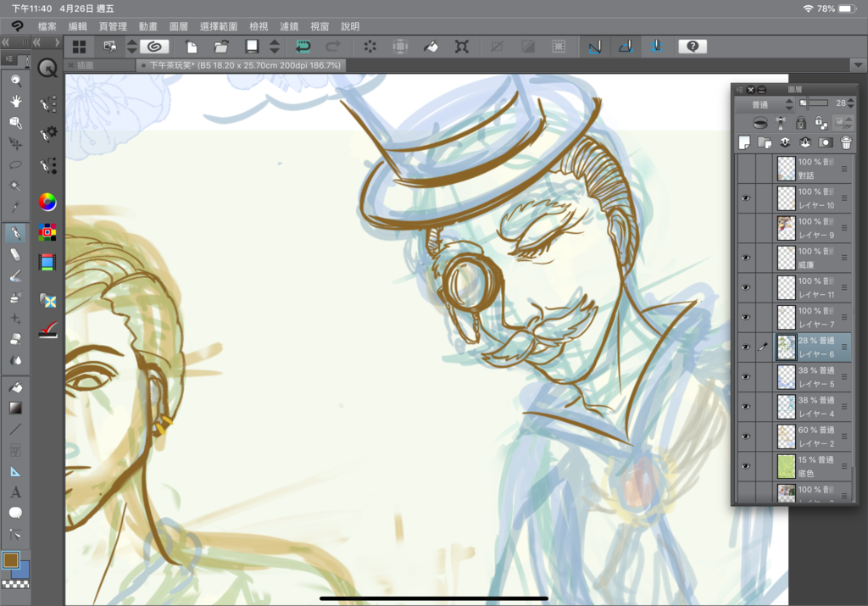868x606 pixels.
Task: Select the Pen tool
Action: [x=15, y=233]
